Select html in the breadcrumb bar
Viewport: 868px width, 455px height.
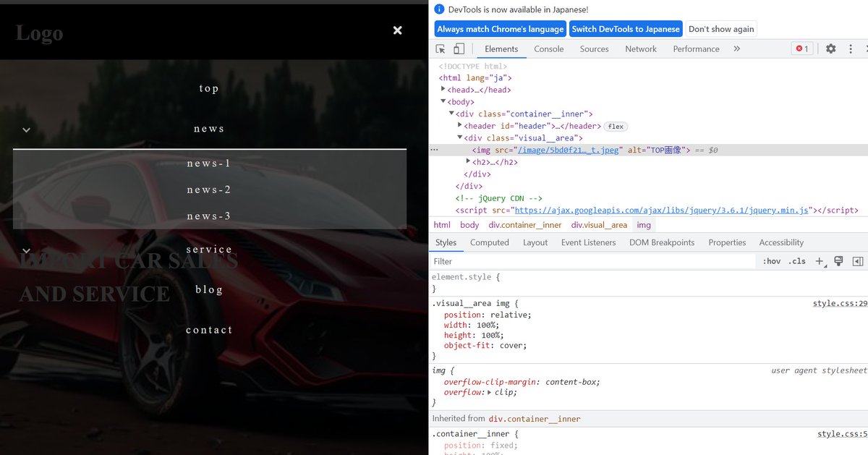click(x=442, y=225)
